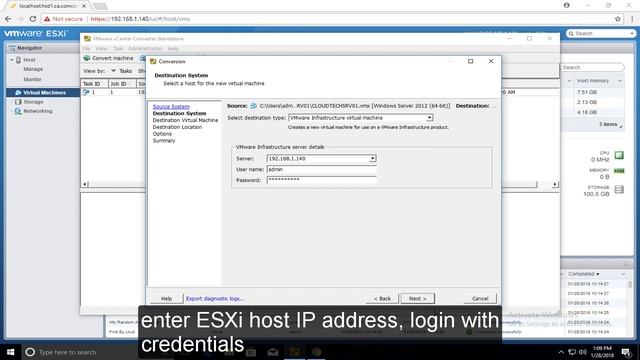Open File menu in Converter window
This screenshot has height=360, width=640.
(87, 49)
